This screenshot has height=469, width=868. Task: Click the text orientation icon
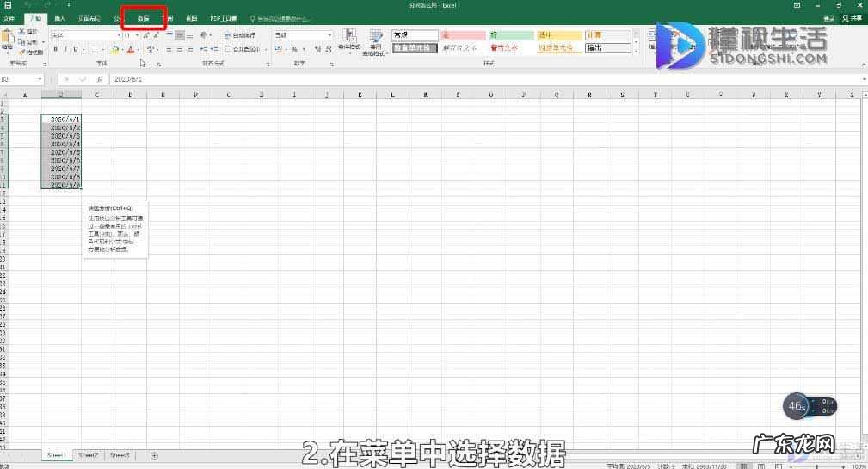(x=204, y=35)
